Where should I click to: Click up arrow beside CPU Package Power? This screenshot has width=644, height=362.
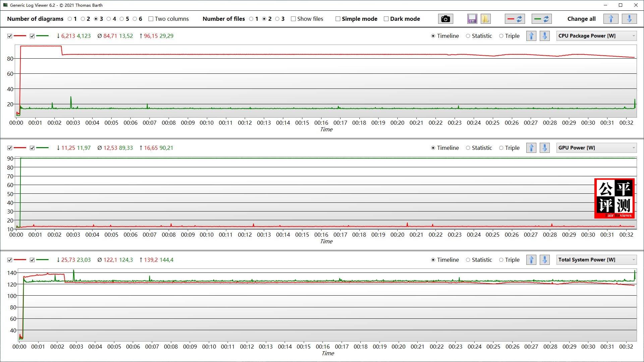tap(531, 36)
